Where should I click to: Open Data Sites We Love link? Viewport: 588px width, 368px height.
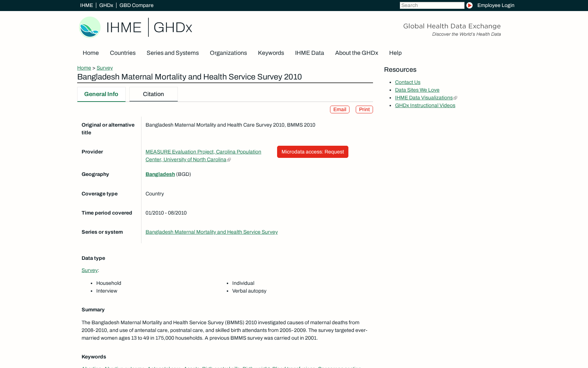point(417,90)
